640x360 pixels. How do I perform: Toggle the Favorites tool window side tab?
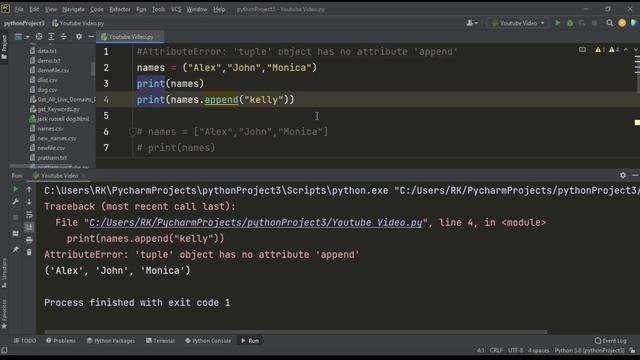[4, 314]
